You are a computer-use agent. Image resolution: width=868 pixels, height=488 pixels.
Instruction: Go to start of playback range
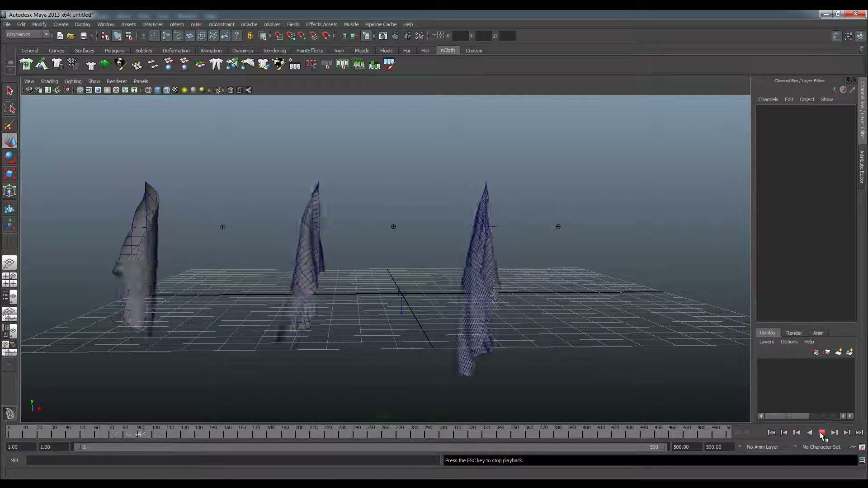[x=771, y=433]
